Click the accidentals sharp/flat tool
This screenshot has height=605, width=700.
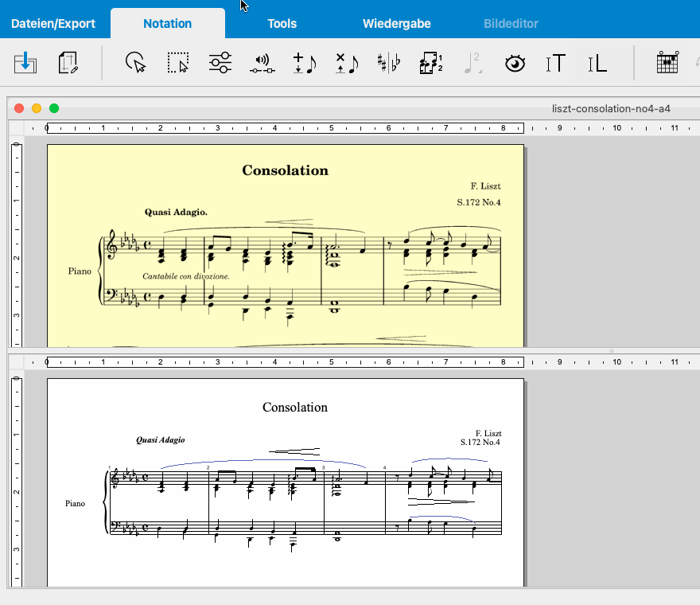(x=388, y=63)
